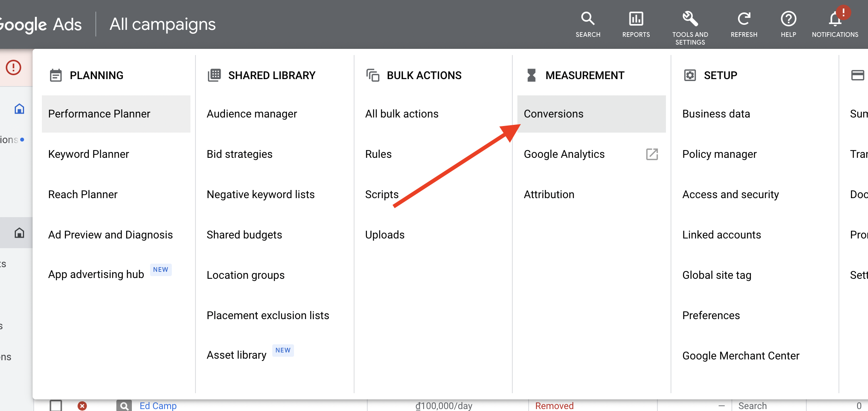Open Preferences under Setup
Viewport: 868px width, 411px height.
[x=711, y=316]
